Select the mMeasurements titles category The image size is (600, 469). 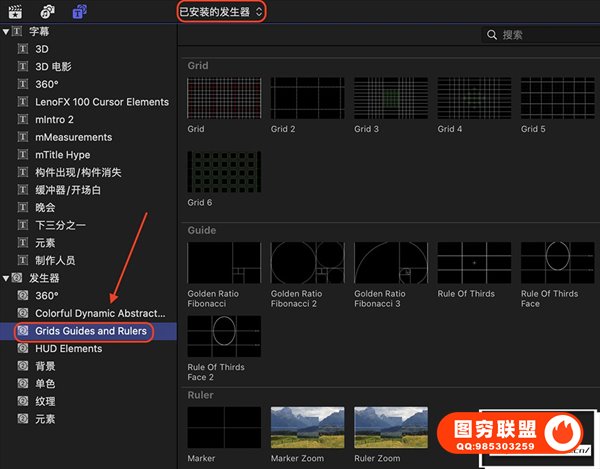click(74, 137)
